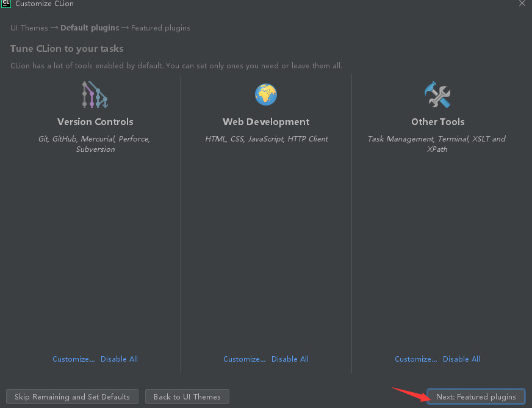The image size is (532, 408).
Task: Select Default plugins breadcrumb step
Action: pos(90,28)
